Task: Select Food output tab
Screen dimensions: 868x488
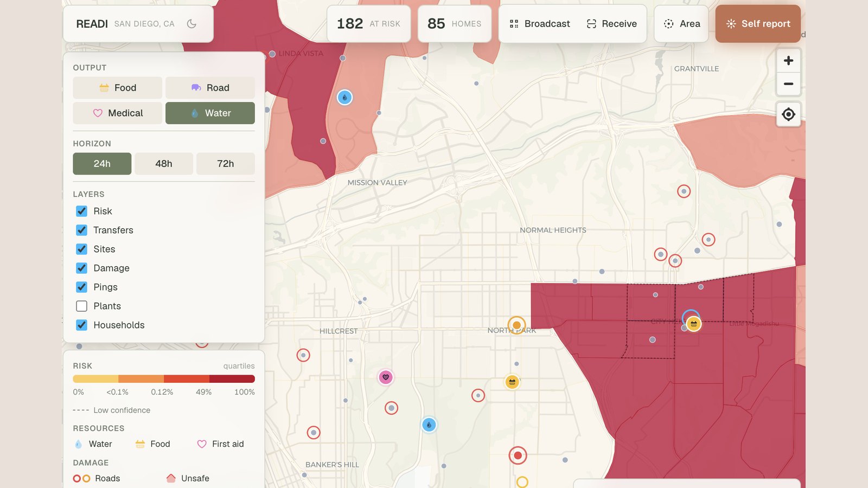Action: 118,88
